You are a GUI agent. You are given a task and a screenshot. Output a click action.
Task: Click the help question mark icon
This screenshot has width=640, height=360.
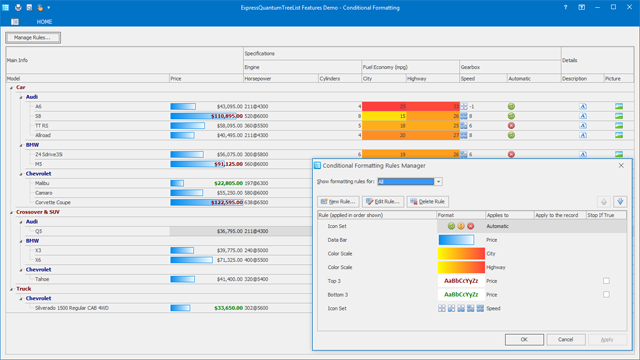point(565,7)
